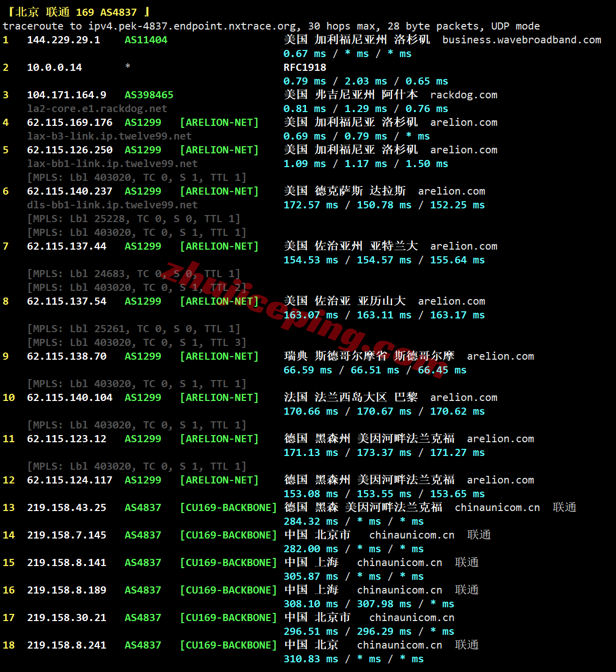Screen dimensions: 616x672
Task: Select hostname la2-core.e1.rackdog.net
Action: coord(97,109)
